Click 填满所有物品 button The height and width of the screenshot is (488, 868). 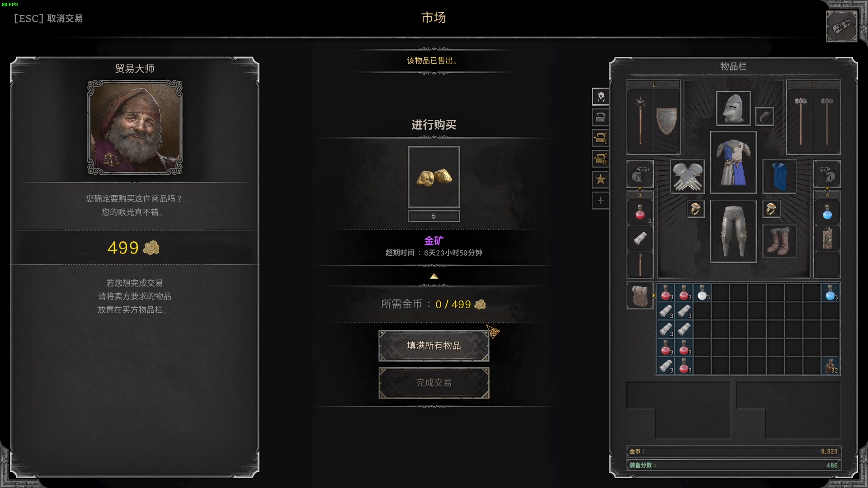pyautogui.click(x=434, y=346)
